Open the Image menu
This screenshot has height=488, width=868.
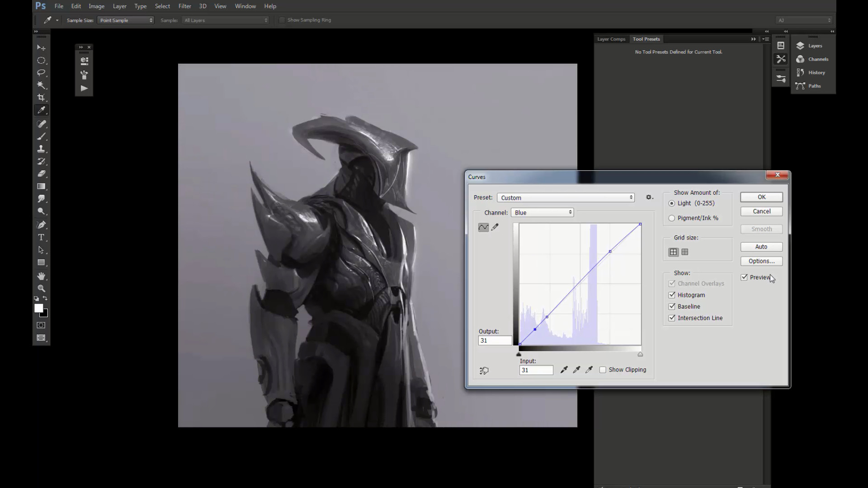tap(96, 6)
